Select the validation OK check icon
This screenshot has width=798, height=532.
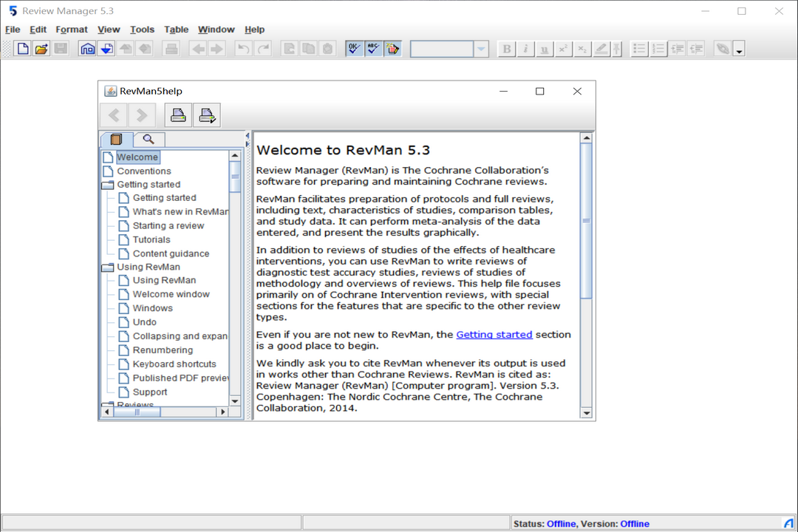point(354,48)
